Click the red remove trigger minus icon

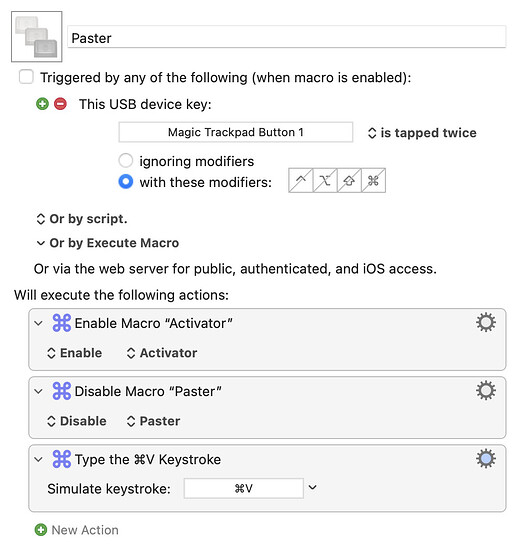60,104
